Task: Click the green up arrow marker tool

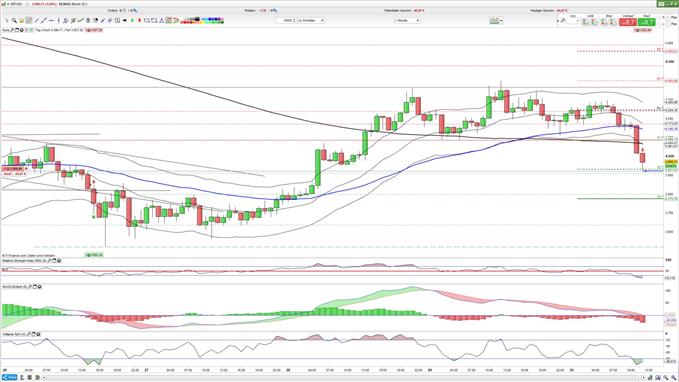Action: [133, 20]
